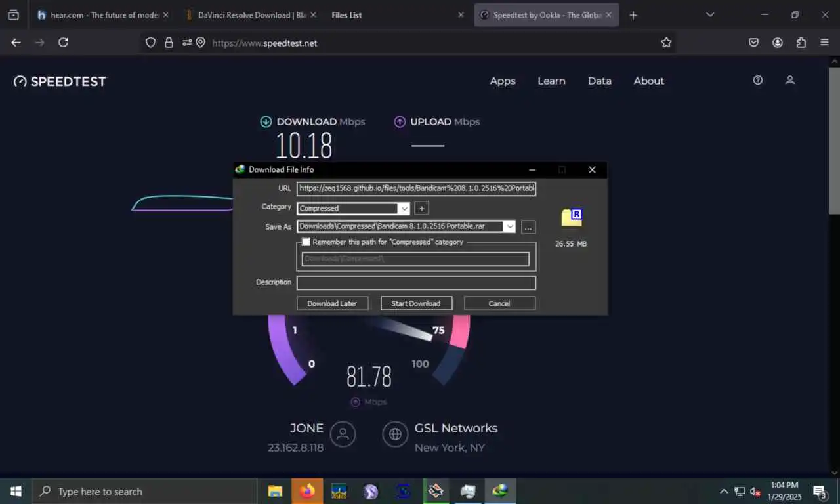Viewport: 840px width, 504px height.
Task: Open the Apps menu on Speedtest
Action: pos(503,81)
